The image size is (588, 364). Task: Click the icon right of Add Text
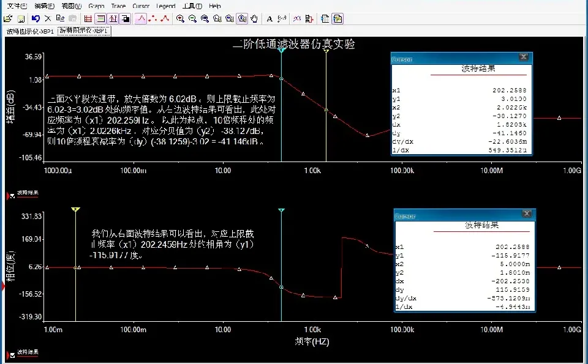282,18
